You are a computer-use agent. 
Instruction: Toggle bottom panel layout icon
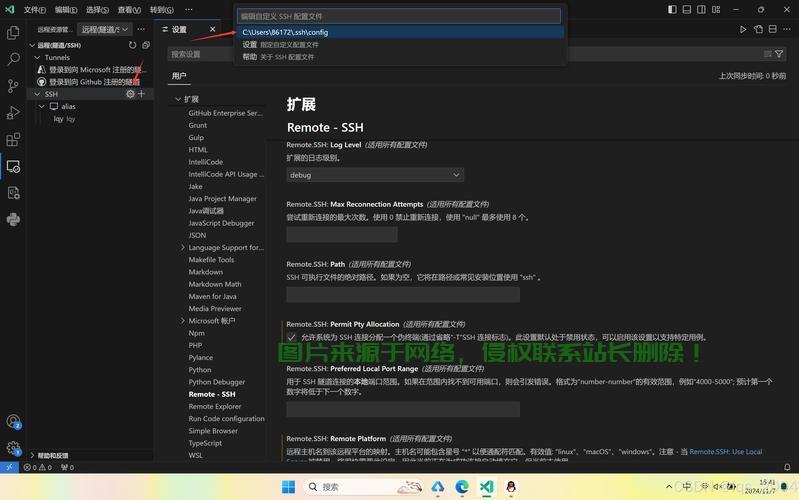click(687, 9)
